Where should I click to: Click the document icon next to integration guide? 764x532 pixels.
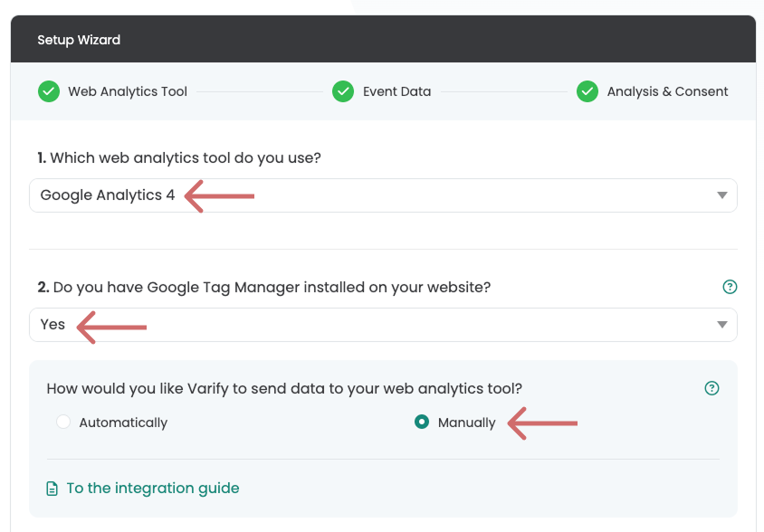click(x=52, y=489)
